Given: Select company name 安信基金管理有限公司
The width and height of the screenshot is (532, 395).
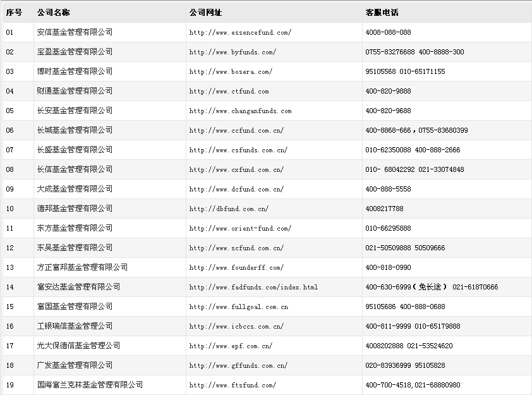Looking at the screenshot, I should click(75, 32).
